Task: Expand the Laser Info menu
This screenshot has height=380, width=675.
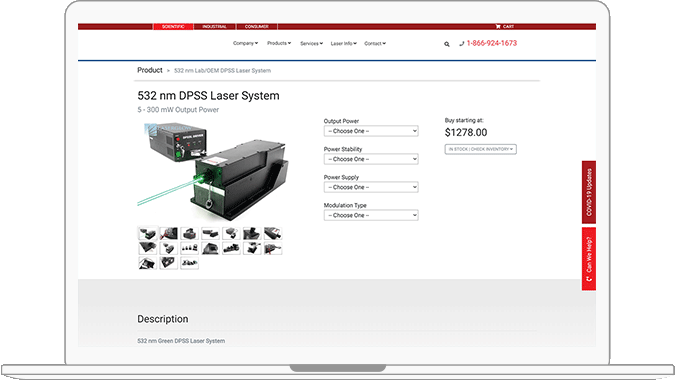Action: pyautogui.click(x=344, y=43)
